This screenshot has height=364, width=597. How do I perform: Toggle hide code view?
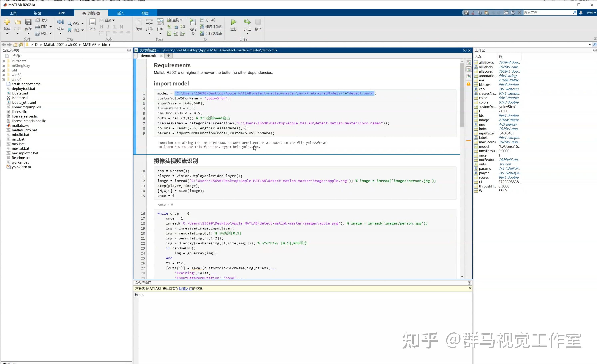click(469, 76)
